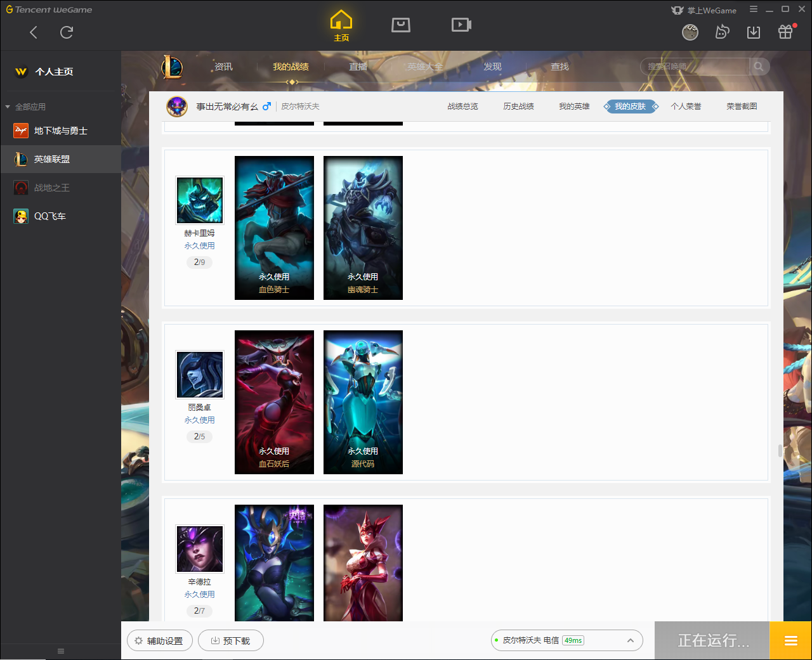The image size is (812, 660).
Task: Click the 皮尔特沃夫 server label in header
Action: [x=300, y=107]
